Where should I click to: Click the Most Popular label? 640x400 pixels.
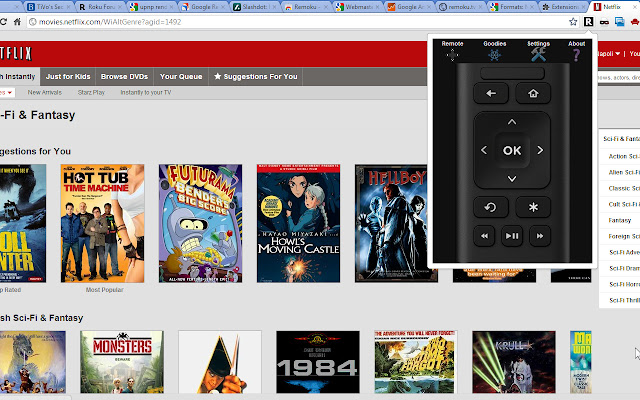click(104, 290)
